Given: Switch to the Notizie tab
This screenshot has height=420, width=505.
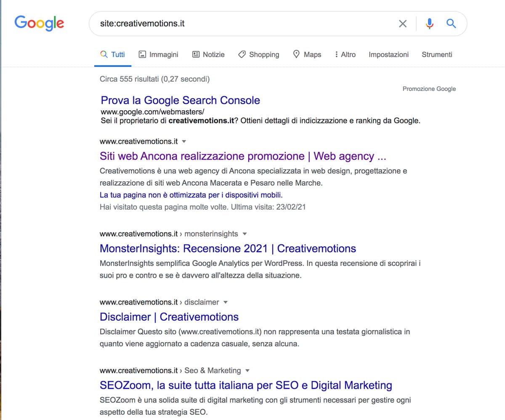Looking at the screenshot, I should [208, 54].
